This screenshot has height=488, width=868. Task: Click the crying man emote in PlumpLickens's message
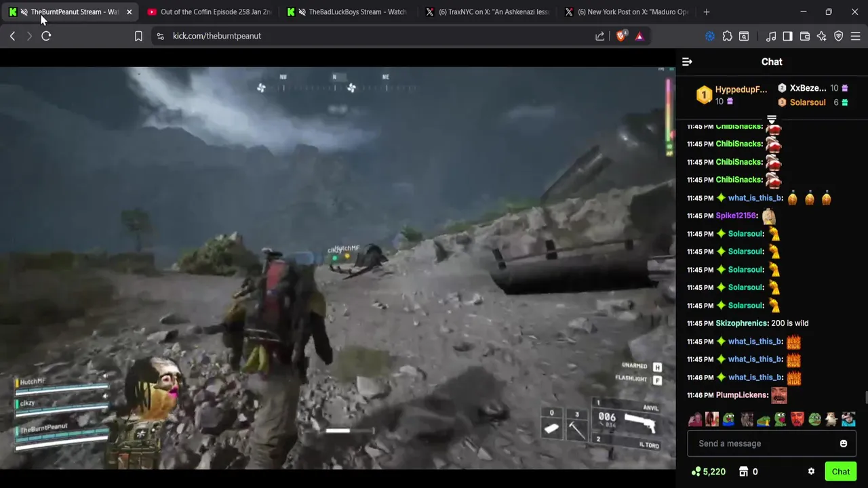(x=779, y=394)
